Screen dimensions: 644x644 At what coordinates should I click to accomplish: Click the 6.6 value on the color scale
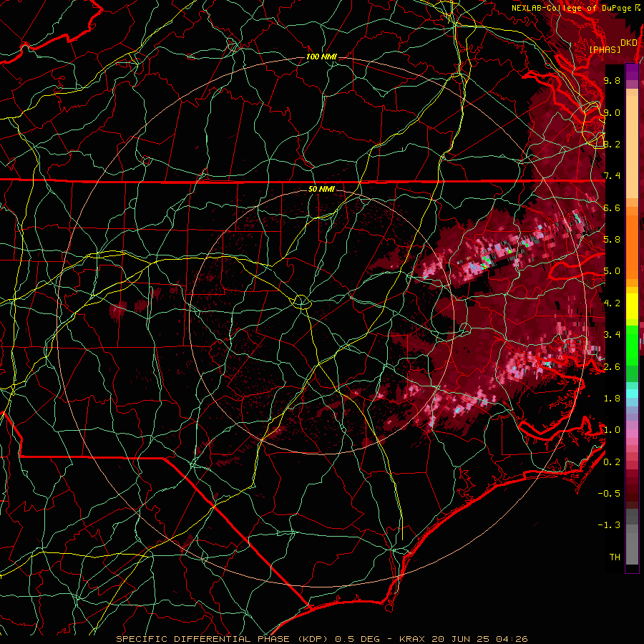612,208
